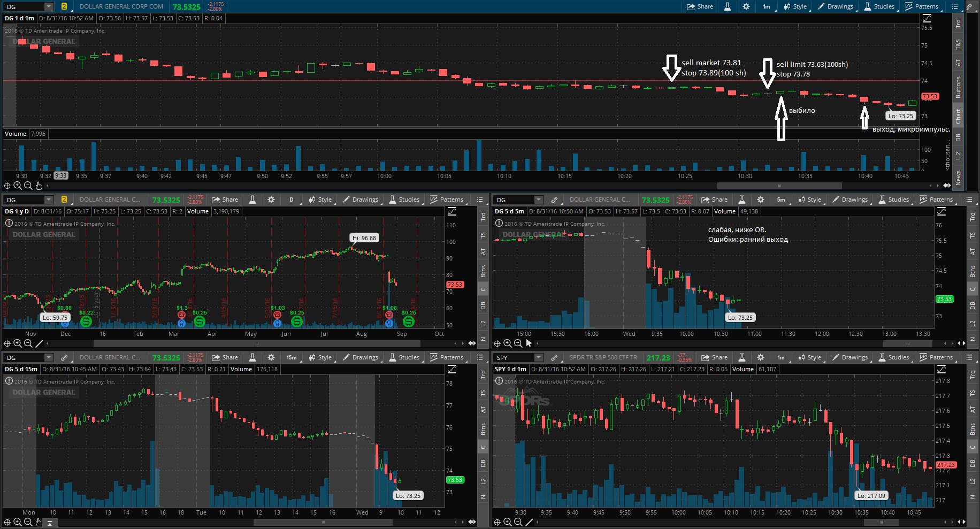The width and height of the screenshot is (980, 529).
Task: Open Drawings menu in the daily DG chart
Action: coord(361,200)
